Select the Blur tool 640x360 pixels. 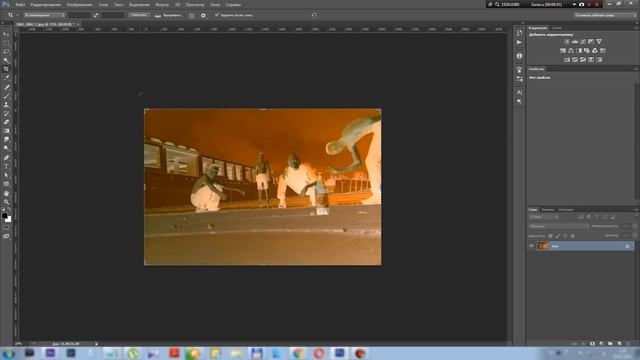(x=6, y=140)
